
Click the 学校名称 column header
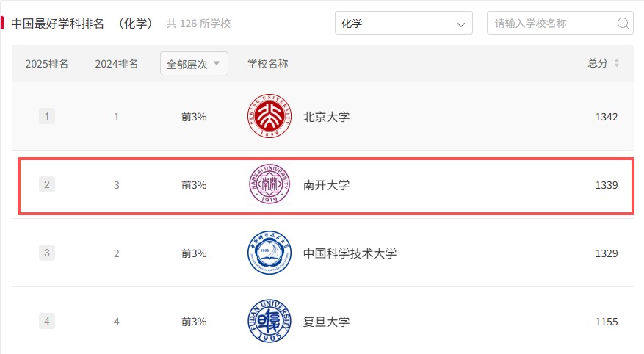(x=267, y=64)
